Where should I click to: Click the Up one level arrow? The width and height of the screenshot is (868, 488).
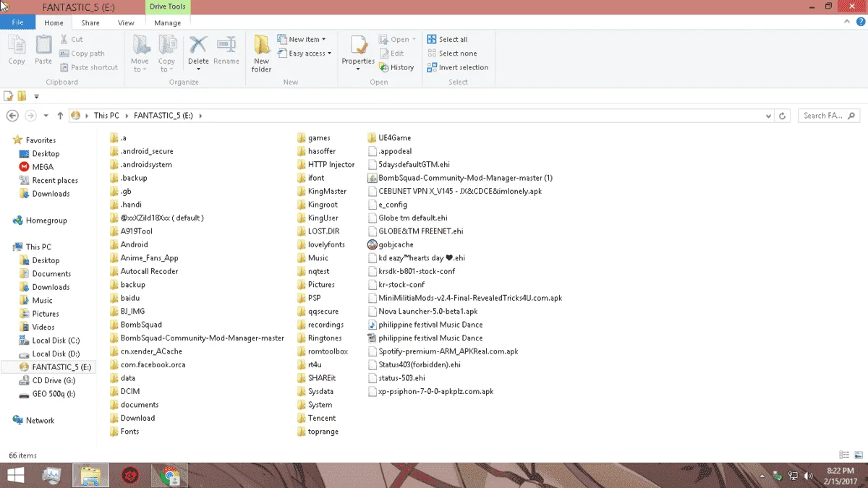[60, 116]
